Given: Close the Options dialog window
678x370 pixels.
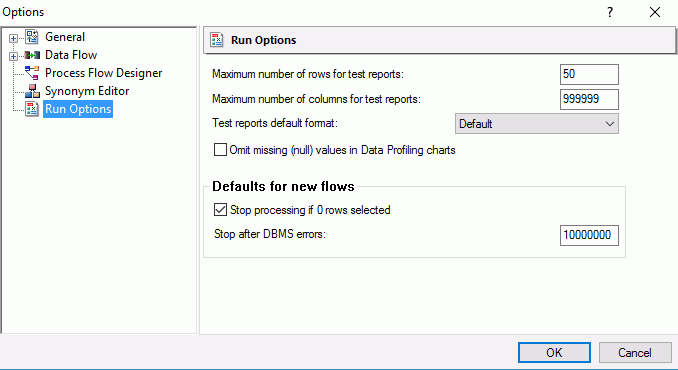Looking at the screenshot, I should click(x=655, y=12).
